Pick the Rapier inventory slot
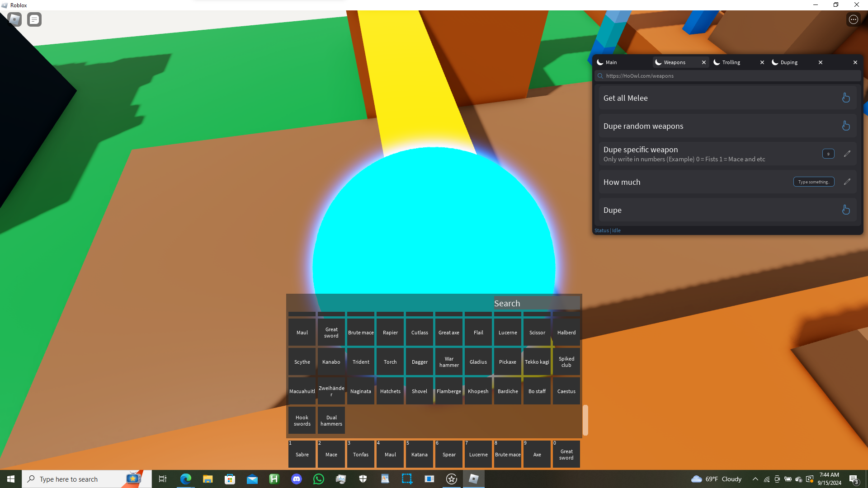Image resolution: width=868 pixels, height=488 pixels. (x=390, y=333)
